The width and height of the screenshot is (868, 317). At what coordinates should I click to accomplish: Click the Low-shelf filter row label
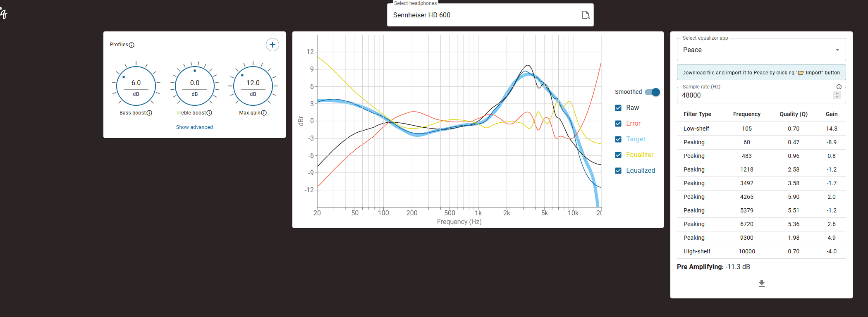(x=696, y=129)
